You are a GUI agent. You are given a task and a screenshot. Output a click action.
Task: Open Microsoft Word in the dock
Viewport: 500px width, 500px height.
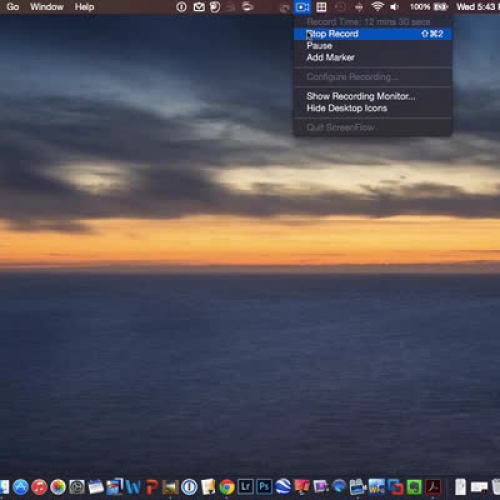pyautogui.click(x=133, y=487)
